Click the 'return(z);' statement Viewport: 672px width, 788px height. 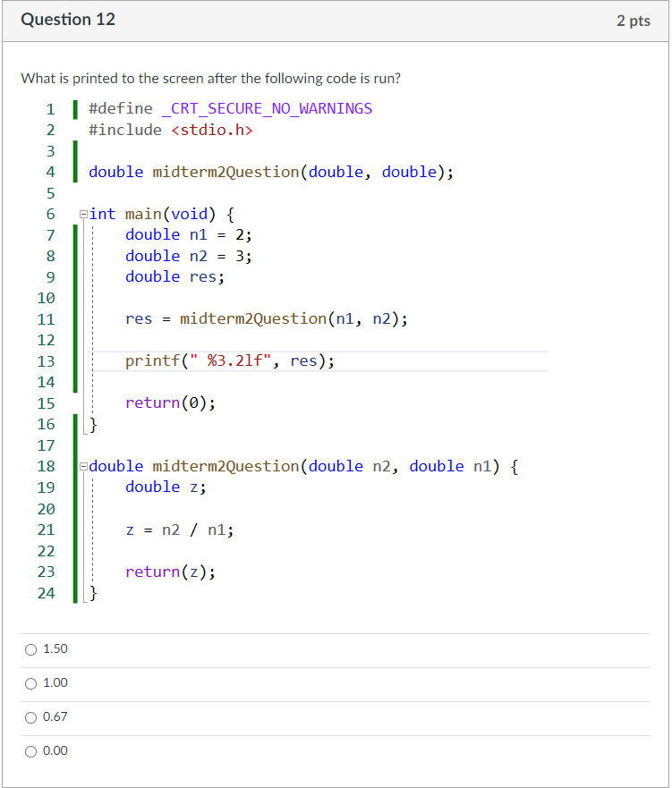tap(170, 572)
